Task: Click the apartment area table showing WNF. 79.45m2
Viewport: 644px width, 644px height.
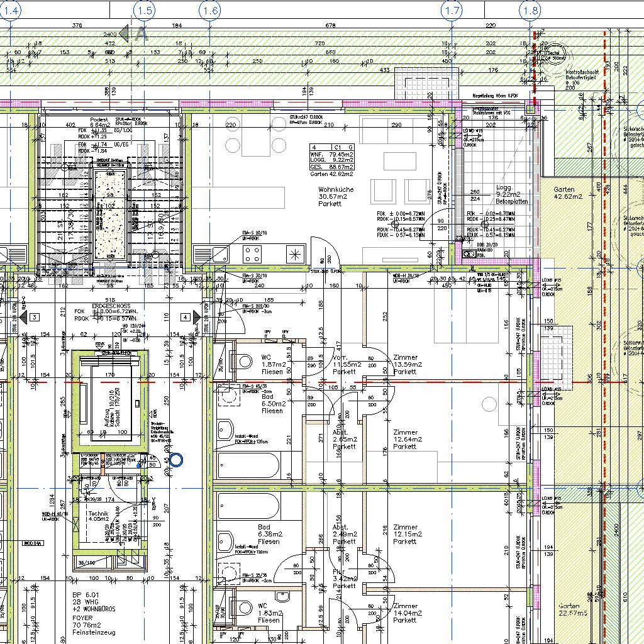Action: (331, 157)
